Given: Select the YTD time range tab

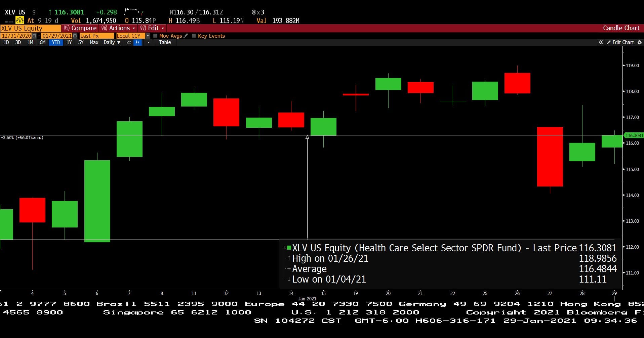Looking at the screenshot, I should pos(56,42).
